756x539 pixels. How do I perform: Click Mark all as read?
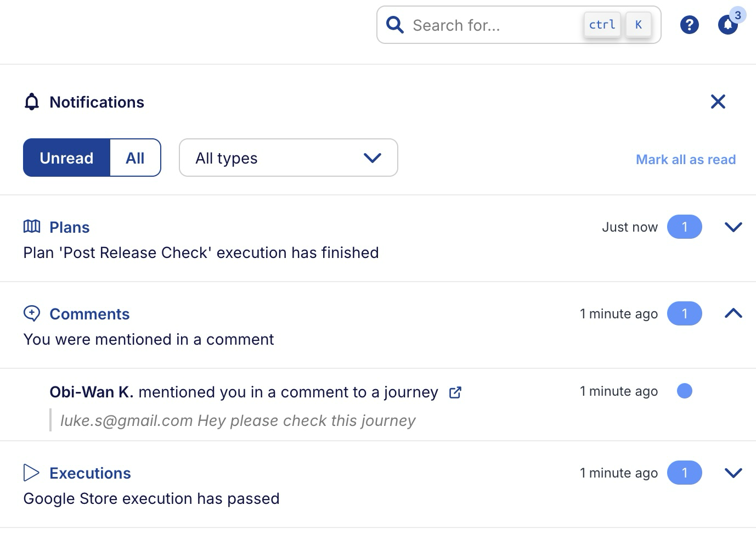686,159
